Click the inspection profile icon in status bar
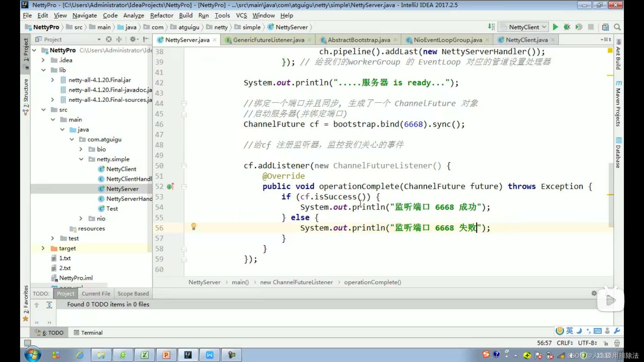The height and width of the screenshot is (362, 644). coord(617,343)
